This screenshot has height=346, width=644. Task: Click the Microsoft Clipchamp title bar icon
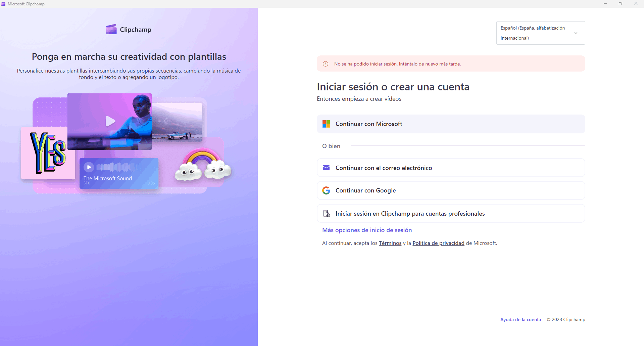[x=3, y=4]
